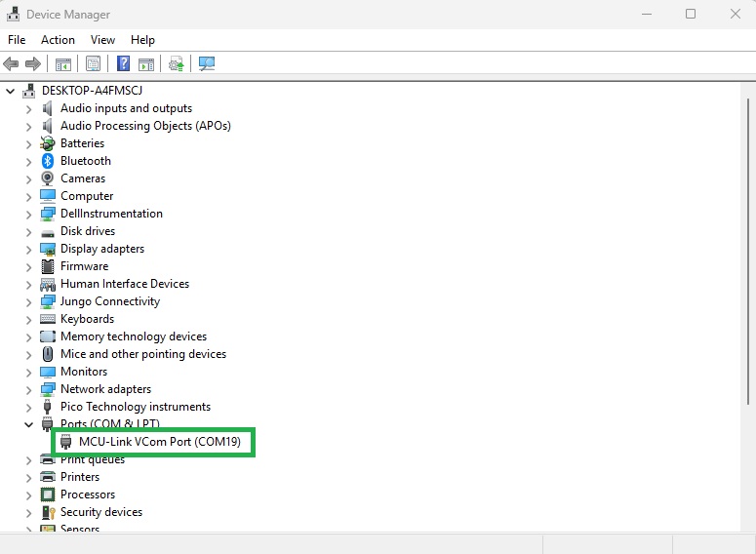Screen dimensions: 756x554
Task: Click the Display adapters icon
Action: point(48,249)
